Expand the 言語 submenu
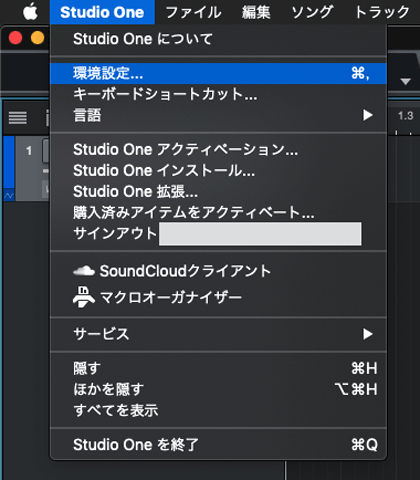Screen dimensions: 420x480 (x=218, y=115)
